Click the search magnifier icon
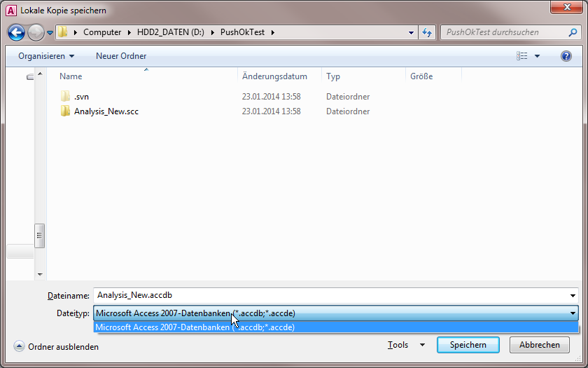Image resolution: width=588 pixels, height=368 pixels. point(573,32)
